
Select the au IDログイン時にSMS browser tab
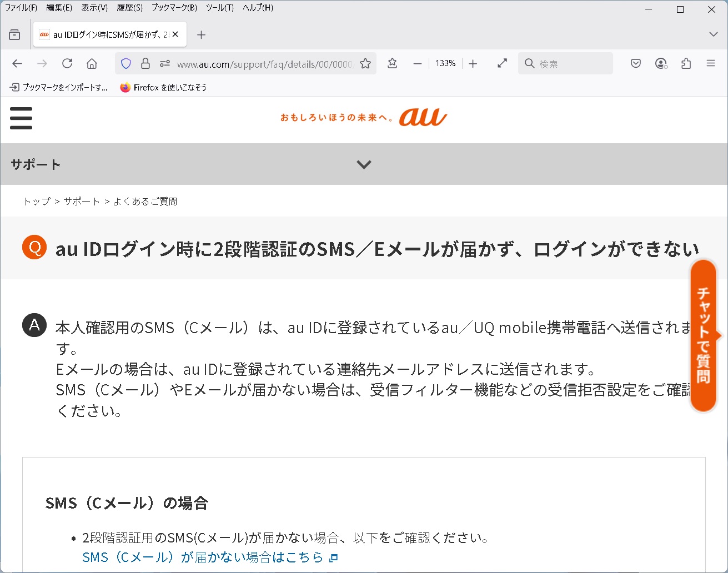[110, 34]
